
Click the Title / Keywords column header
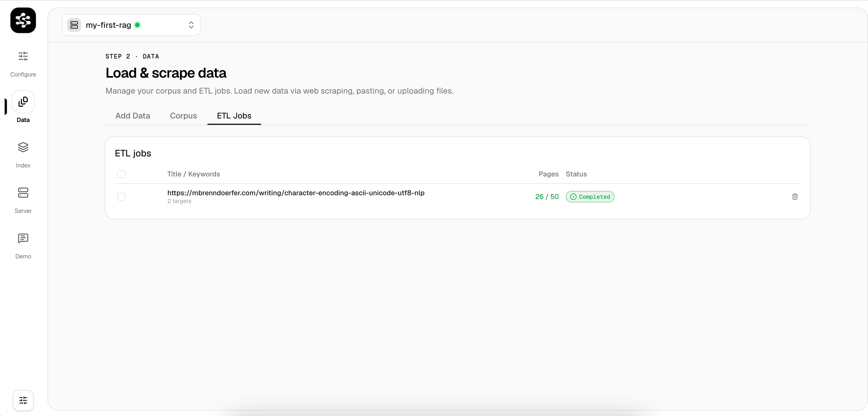[194, 174]
